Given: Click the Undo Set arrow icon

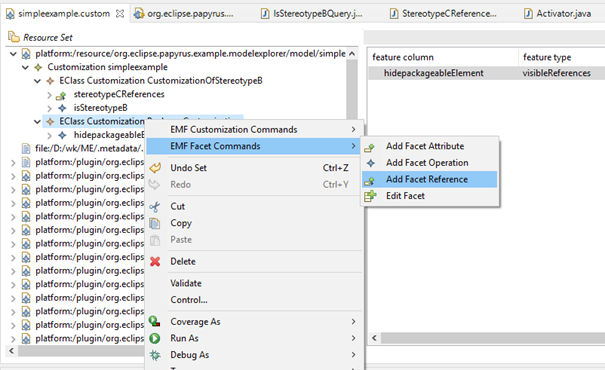Looking at the screenshot, I should click(155, 168).
